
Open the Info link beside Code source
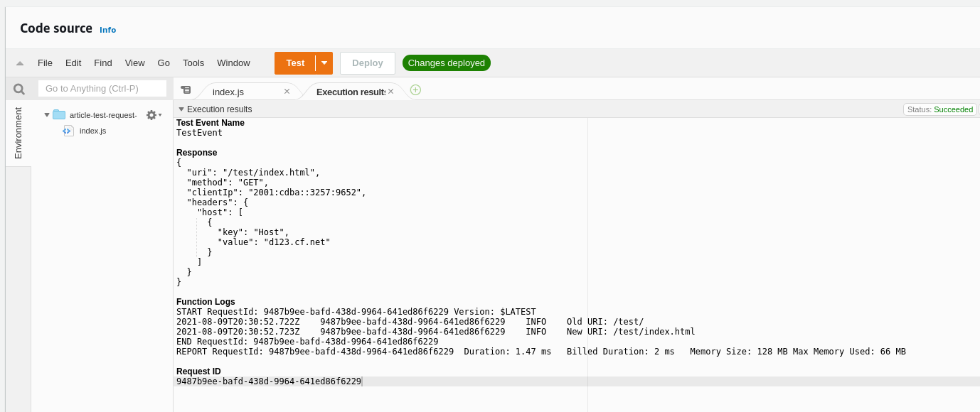click(107, 30)
